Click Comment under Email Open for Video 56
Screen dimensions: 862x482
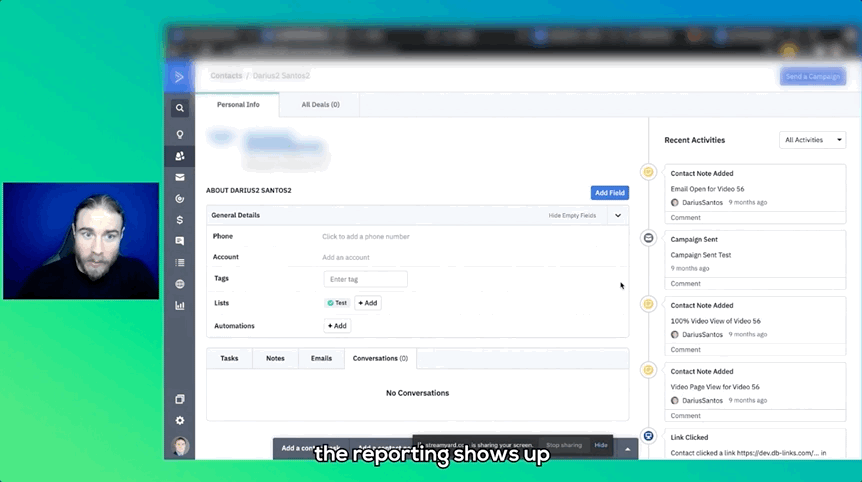point(686,218)
